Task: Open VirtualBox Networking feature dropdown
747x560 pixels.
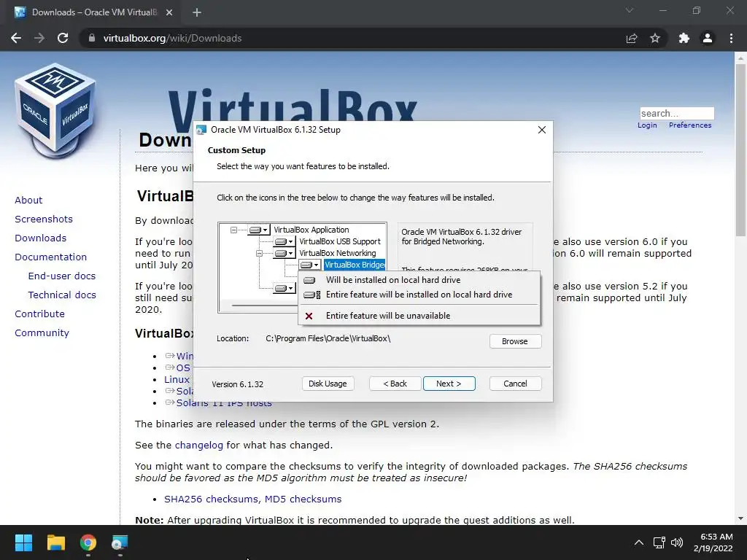Action: (x=285, y=253)
